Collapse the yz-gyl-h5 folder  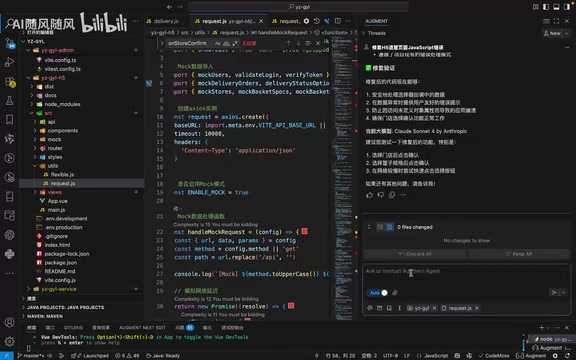pos(29,78)
